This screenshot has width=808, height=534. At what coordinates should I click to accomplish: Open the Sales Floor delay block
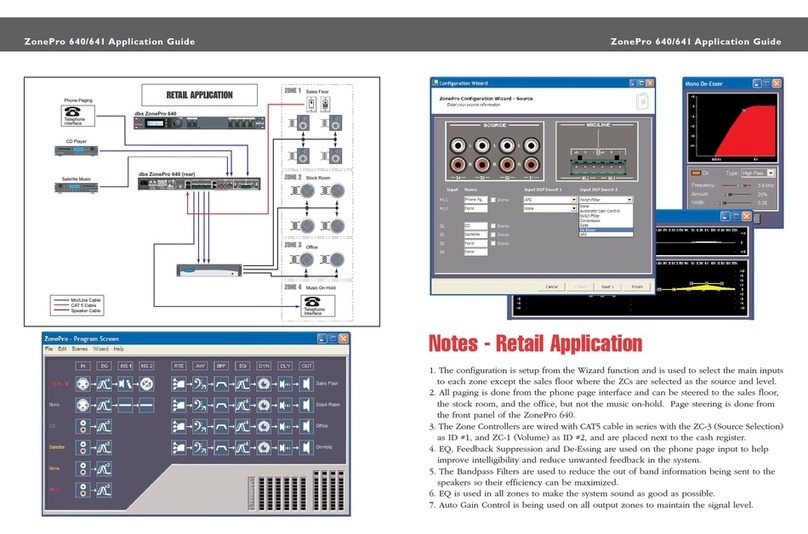point(285,383)
